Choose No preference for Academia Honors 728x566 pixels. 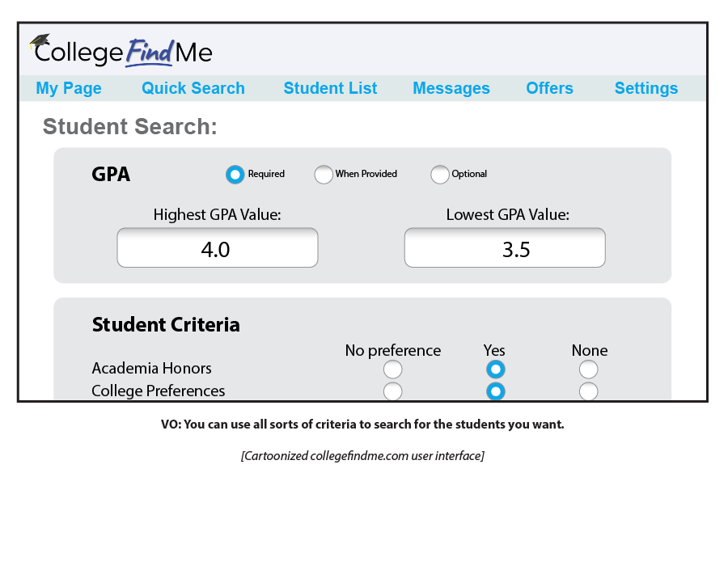point(392,370)
